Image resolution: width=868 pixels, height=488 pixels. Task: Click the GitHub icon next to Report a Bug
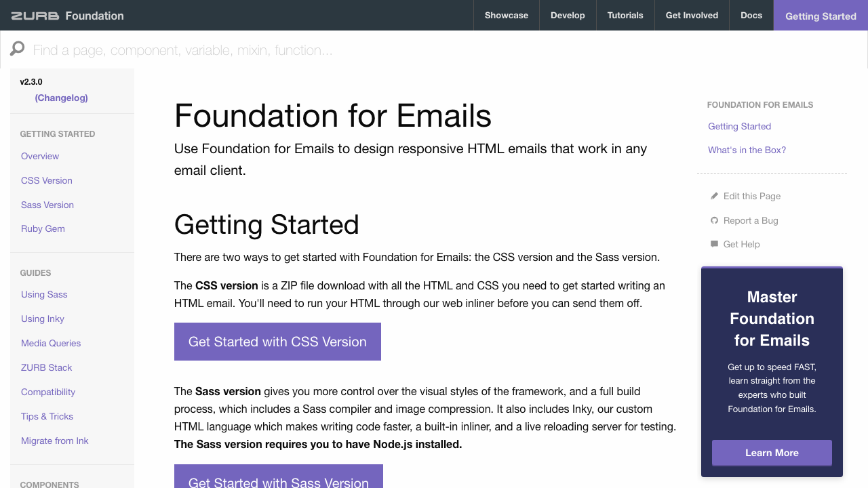point(714,220)
